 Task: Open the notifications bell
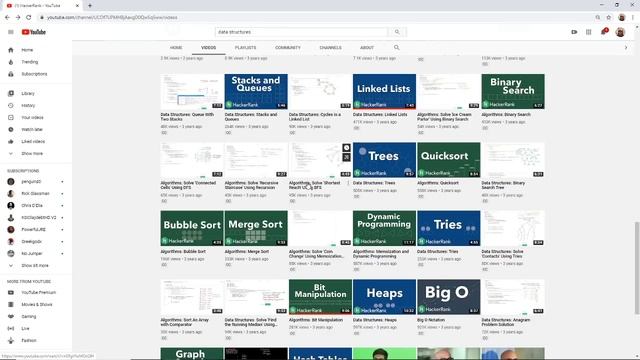[x=603, y=32]
